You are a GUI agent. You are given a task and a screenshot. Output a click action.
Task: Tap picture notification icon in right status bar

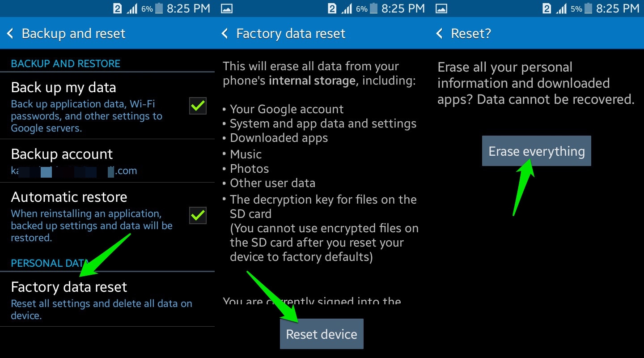point(441,9)
